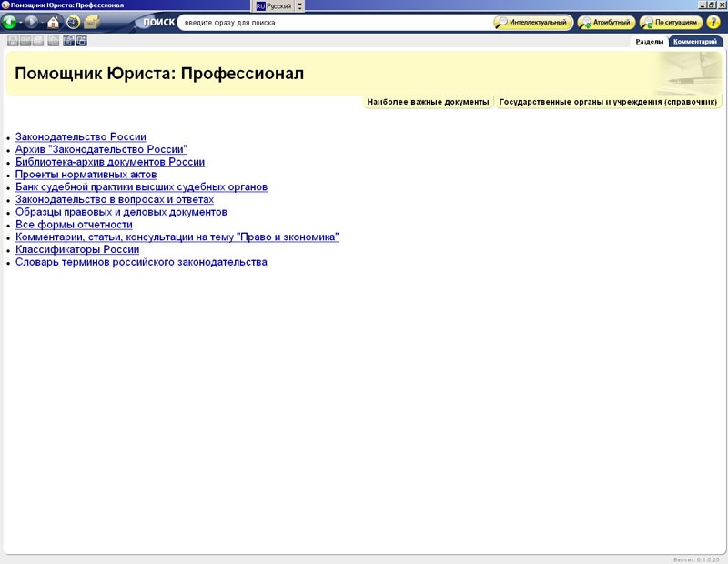Open the Законодательство России link
The height and width of the screenshot is (564, 728).
click(x=80, y=137)
